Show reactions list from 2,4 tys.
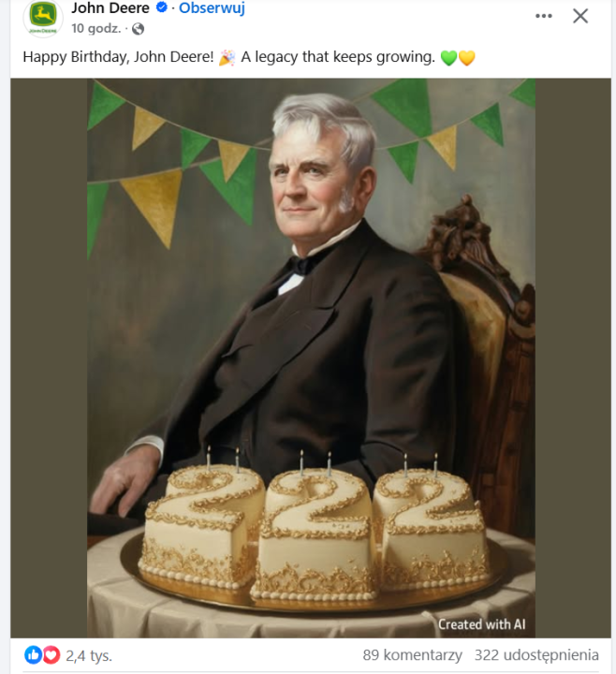The height and width of the screenshot is (674, 616). click(89, 655)
